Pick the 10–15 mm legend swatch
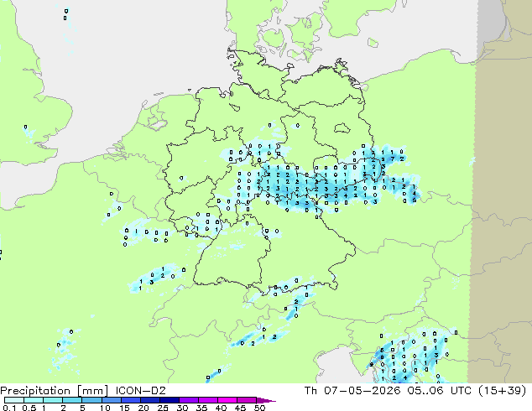The width and height of the screenshot is (532, 411). (112, 400)
